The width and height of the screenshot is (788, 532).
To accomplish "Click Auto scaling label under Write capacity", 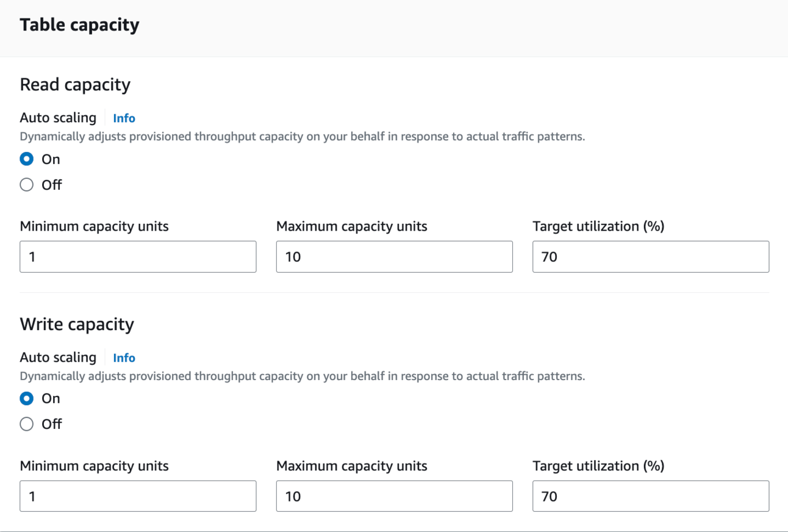I will coord(58,358).
